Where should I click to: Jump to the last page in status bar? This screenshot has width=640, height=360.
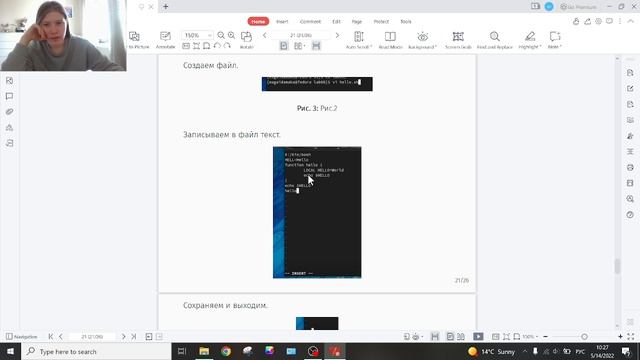pos(133,337)
